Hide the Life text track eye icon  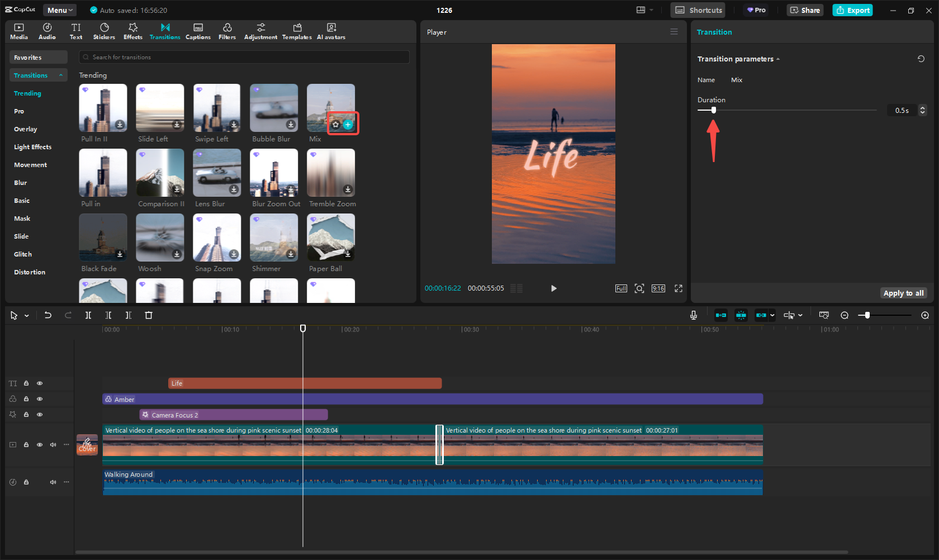point(40,383)
